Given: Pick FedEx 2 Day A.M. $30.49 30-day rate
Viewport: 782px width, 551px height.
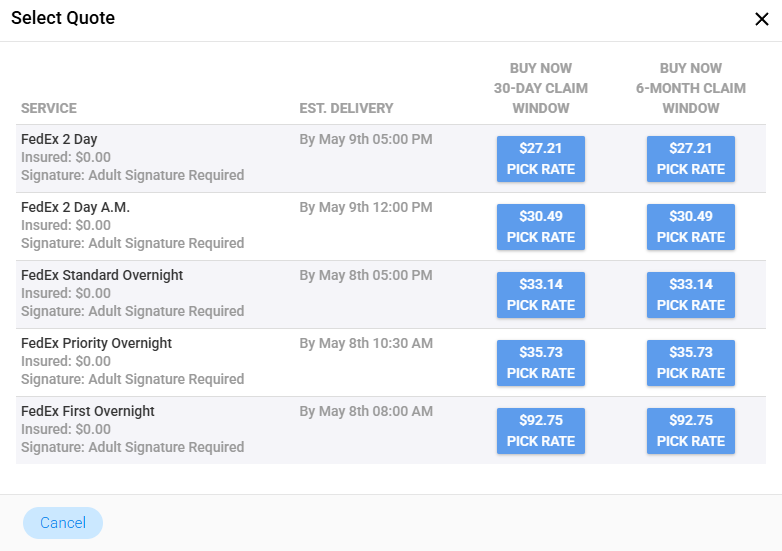Looking at the screenshot, I should (541, 227).
